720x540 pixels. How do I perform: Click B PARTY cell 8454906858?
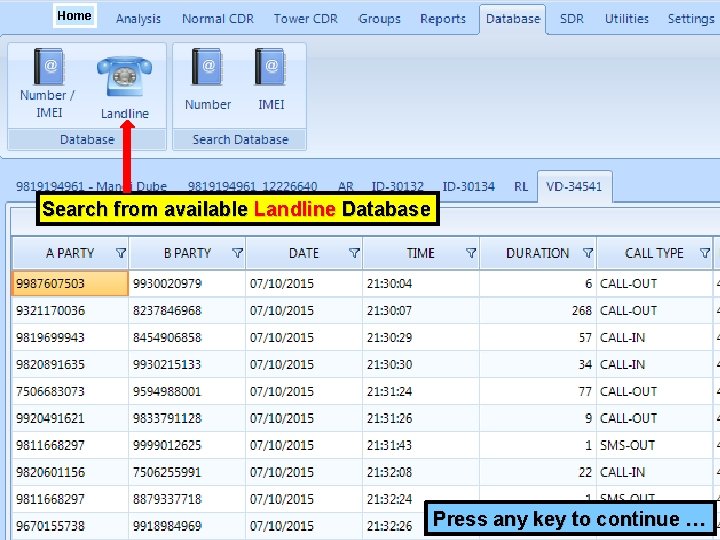[187, 338]
